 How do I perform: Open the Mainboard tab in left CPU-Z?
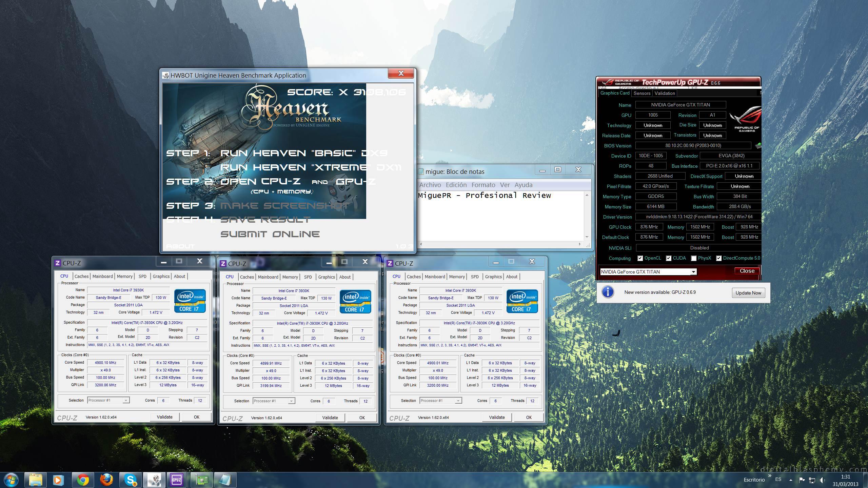coord(102,276)
